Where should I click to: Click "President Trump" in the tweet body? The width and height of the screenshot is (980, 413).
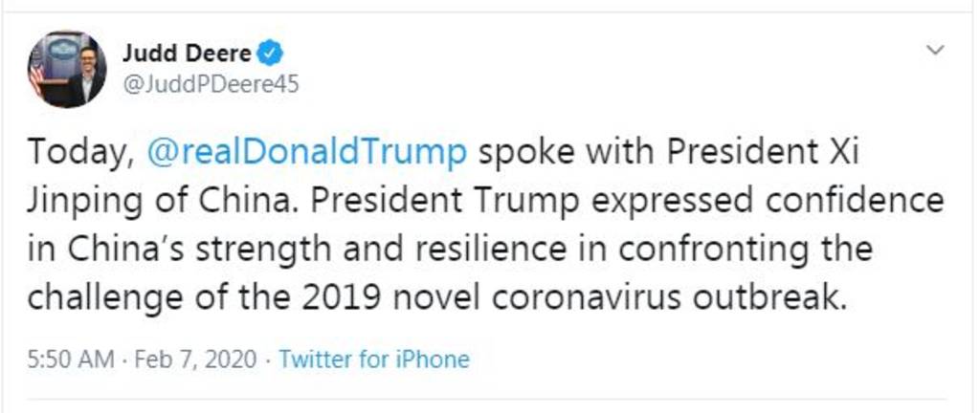[397, 202]
